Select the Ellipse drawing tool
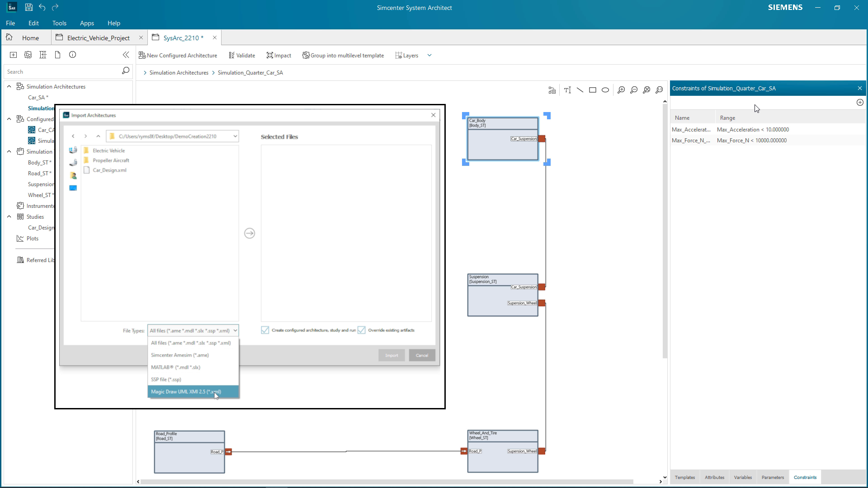The width and height of the screenshot is (868, 488). coord(605,90)
